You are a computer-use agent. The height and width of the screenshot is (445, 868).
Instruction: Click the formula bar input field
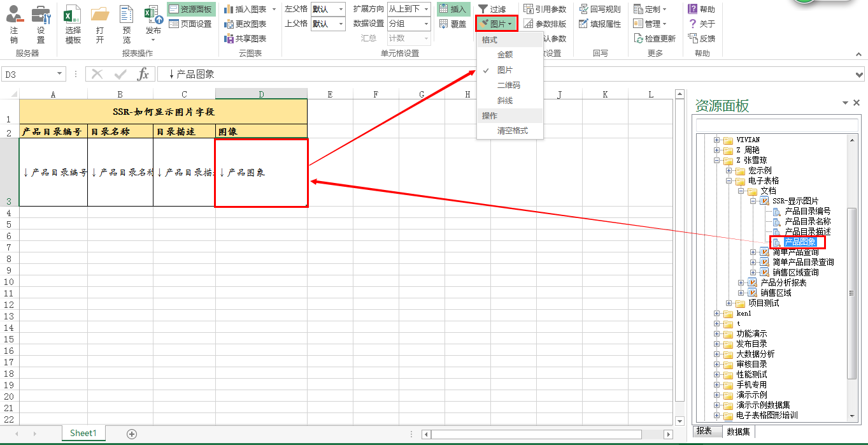[504, 74]
